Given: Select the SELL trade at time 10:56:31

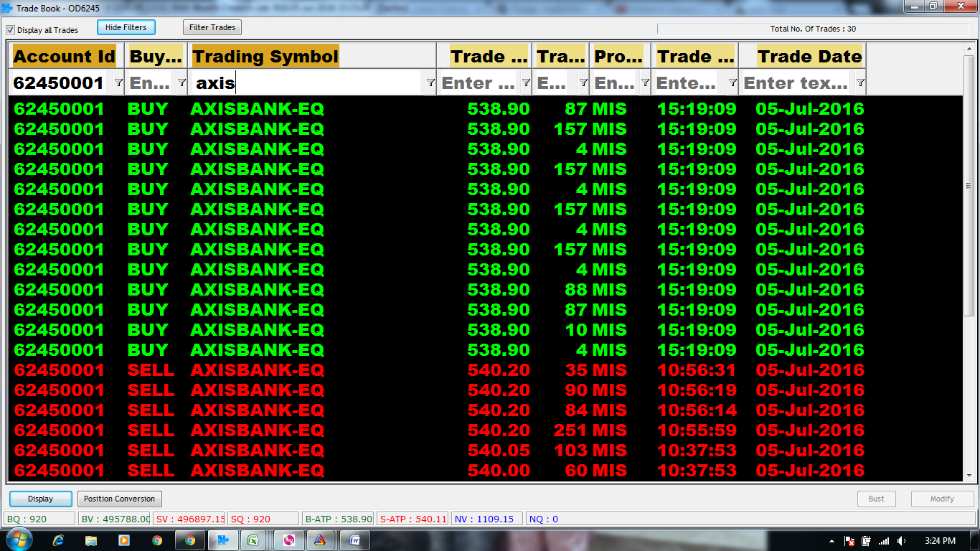Looking at the screenshot, I should 485,370.
